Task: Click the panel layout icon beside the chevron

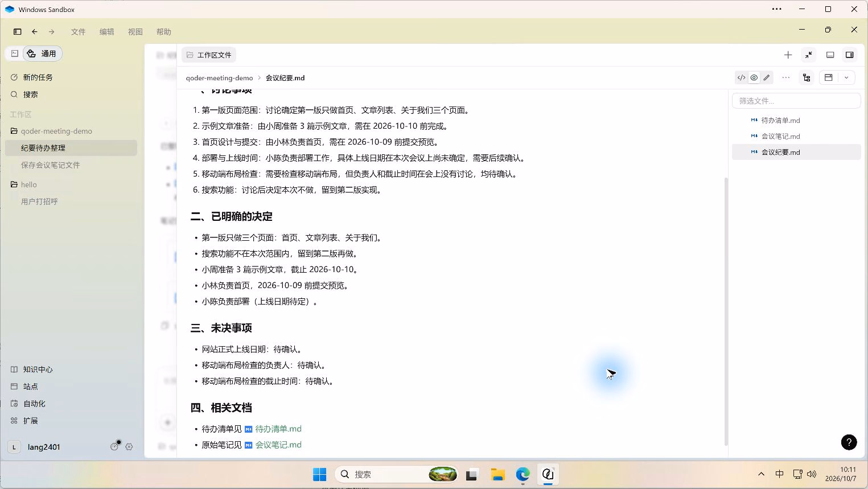Action: [x=829, y=78]
